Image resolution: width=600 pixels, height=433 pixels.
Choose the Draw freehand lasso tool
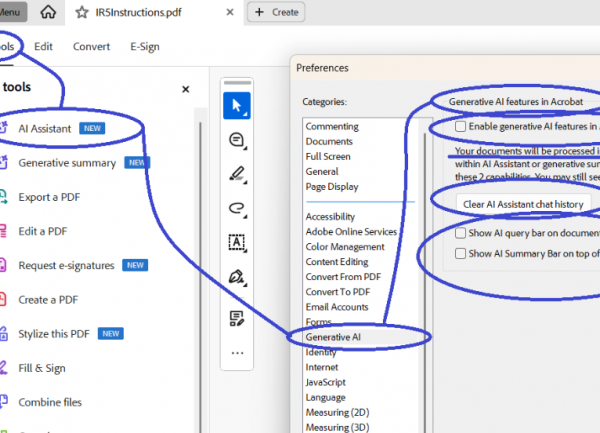(237, 208)
